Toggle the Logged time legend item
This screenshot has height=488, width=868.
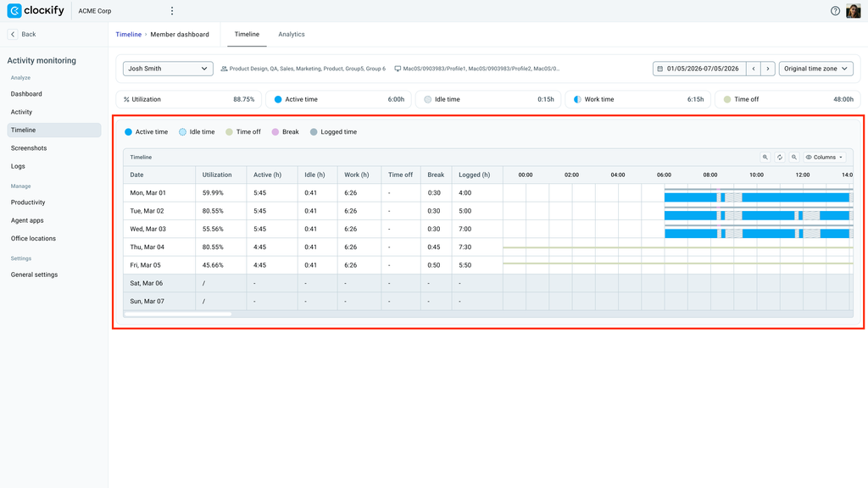(x=333, y=131)
